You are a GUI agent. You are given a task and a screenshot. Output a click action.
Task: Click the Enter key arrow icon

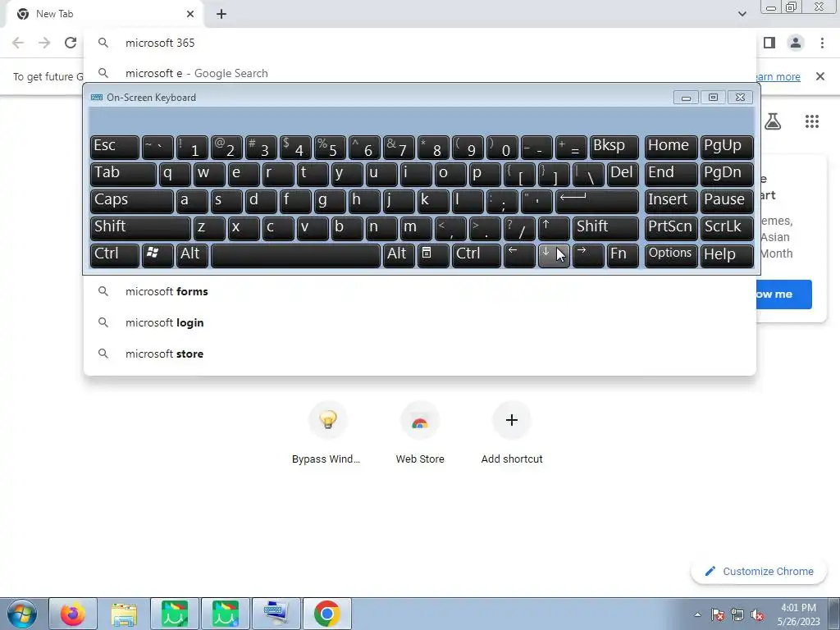click(x=597, y=202)
